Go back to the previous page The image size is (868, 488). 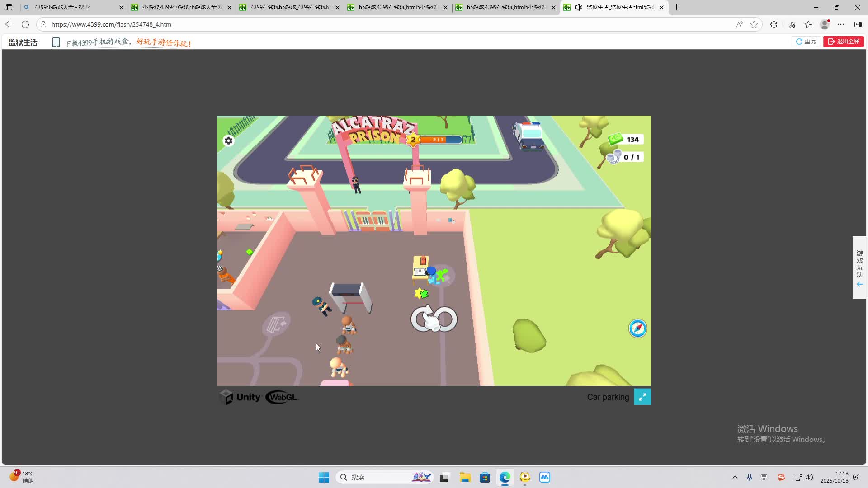tap(9, 24)
